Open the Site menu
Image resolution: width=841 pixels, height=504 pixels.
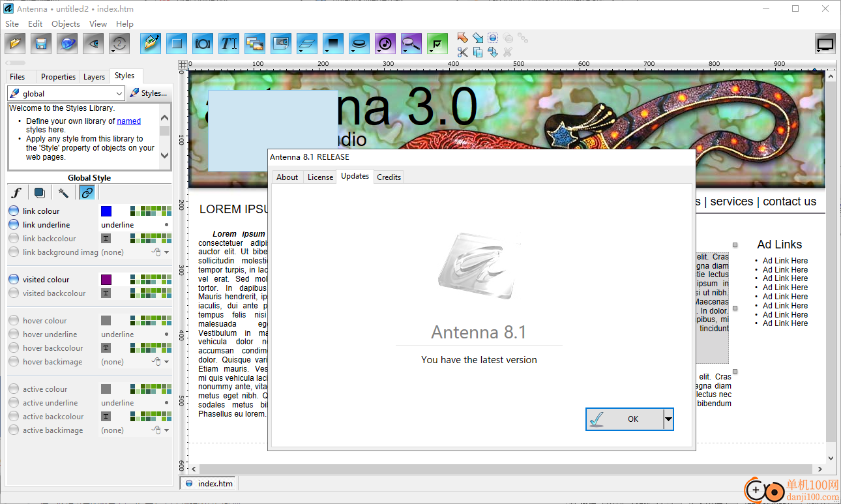click(x=12, y=23)
